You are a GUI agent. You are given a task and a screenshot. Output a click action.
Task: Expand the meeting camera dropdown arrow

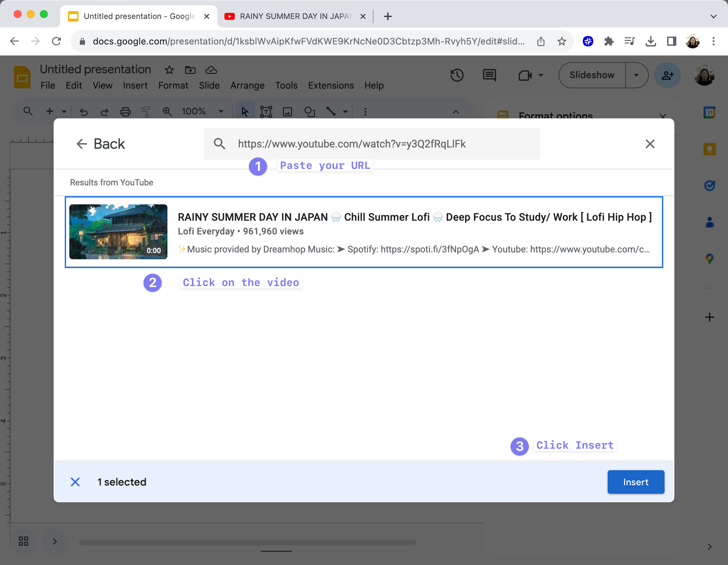coord(541,75)
